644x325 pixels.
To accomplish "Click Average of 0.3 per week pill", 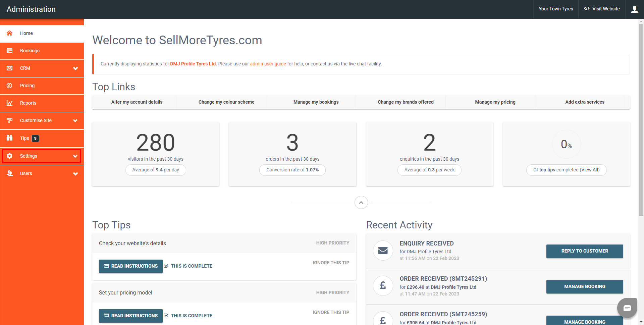I will [429, 170].
